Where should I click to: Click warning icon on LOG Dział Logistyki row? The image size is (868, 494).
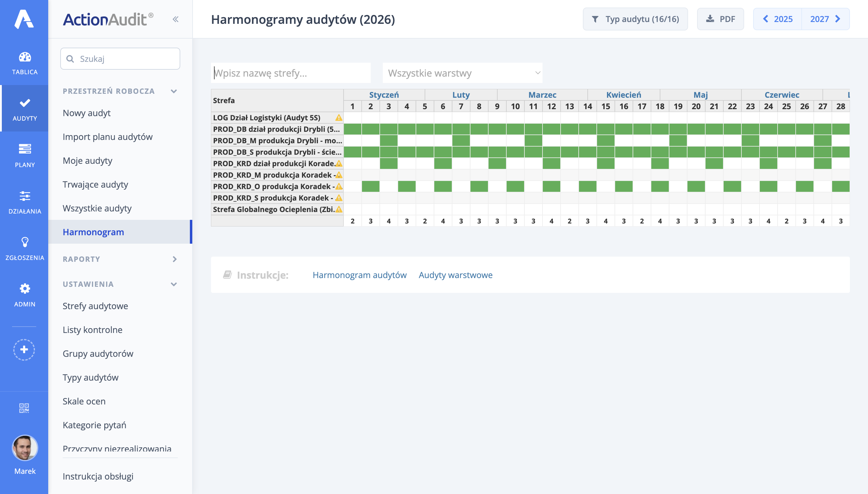coord(338,118)
